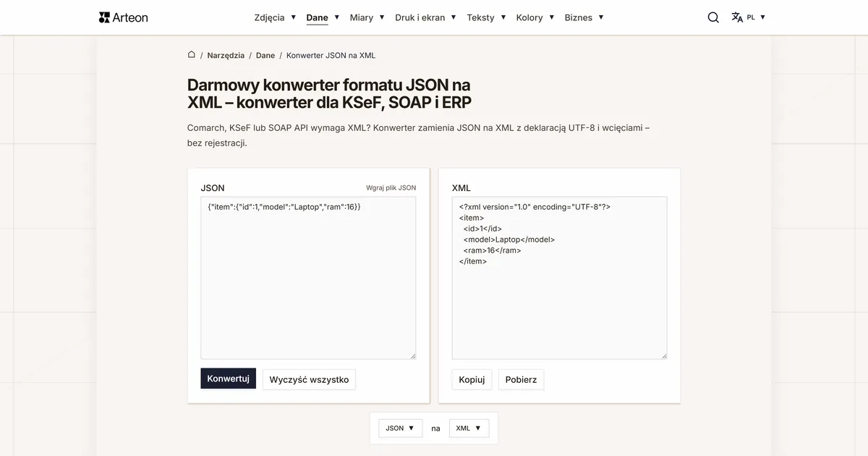Viewport: 868px width, 456px height.
Task: Open the Teksty navigation item
Action: 480,17
